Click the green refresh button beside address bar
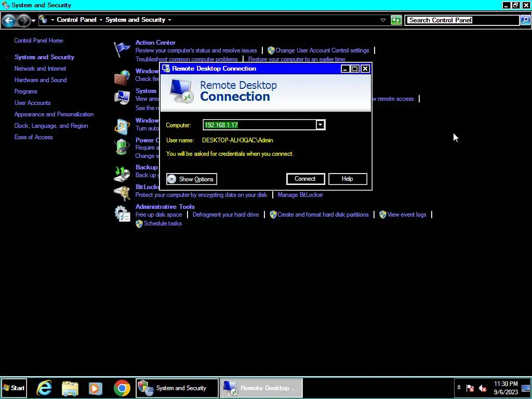The image size is (532, 399). pos(396,20)
